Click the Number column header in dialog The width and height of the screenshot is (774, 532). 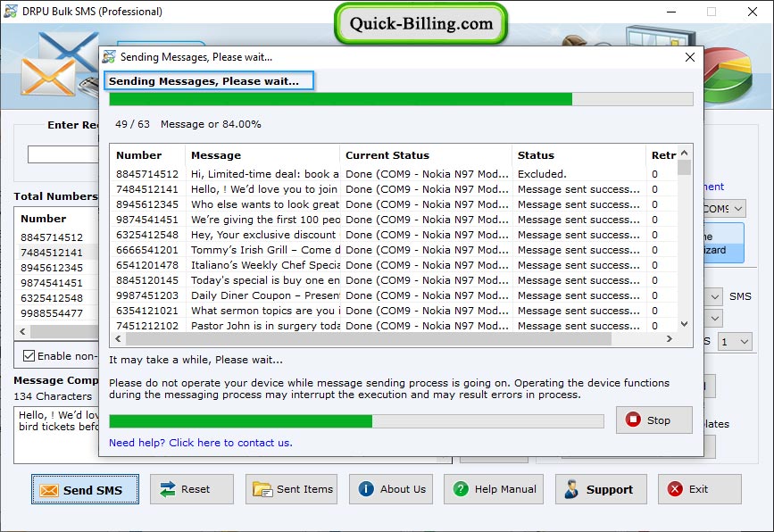pos(147,155)
